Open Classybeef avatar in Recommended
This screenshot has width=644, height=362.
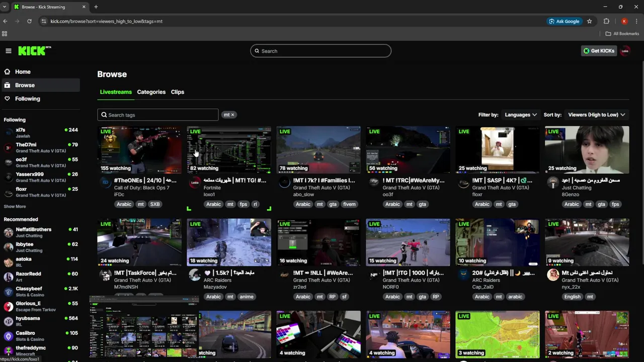pyautogui.click(x=8, y=292)
